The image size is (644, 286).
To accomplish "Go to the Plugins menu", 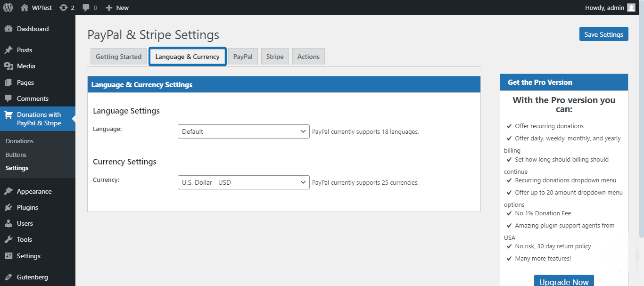I will point(38,207).
